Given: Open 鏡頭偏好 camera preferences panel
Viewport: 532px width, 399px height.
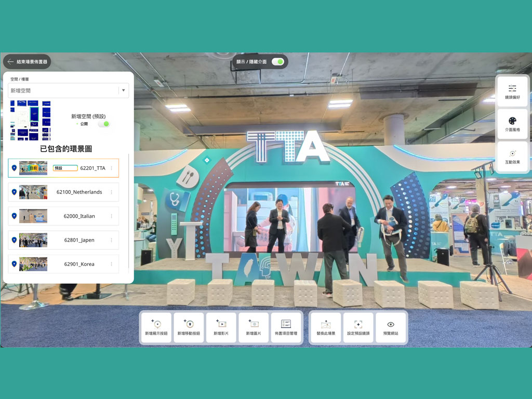Looking at the screenshot, I should [x=512, y=91].
